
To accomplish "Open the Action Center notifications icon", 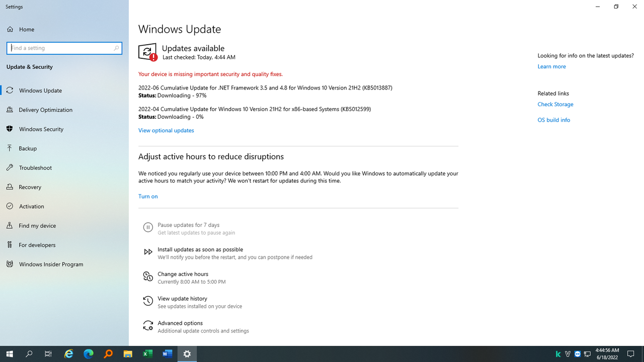I will pyautogui.click(x=630, y=354).
